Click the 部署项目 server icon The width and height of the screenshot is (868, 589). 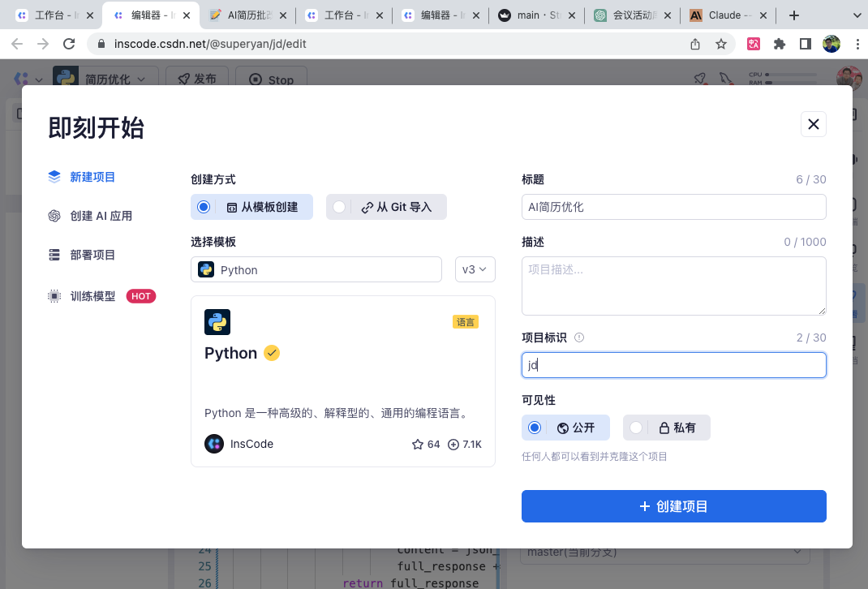[54, 255]
